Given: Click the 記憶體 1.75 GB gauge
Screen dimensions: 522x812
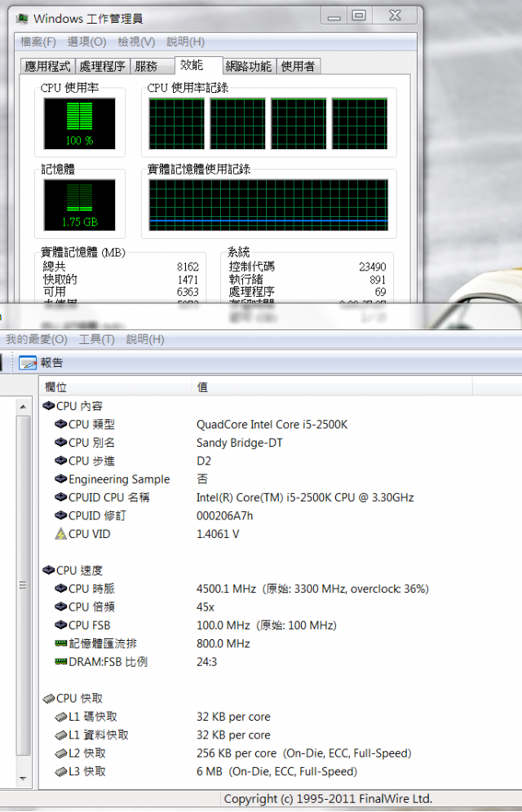Looking at the screenshot, I should (x=79, y=205).
